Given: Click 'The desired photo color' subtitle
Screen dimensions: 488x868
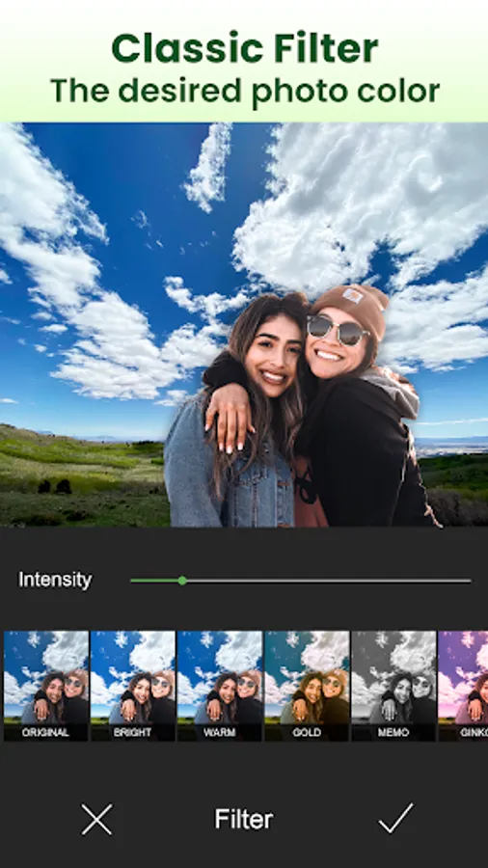Looking at the screenshot, I should 245,92.
